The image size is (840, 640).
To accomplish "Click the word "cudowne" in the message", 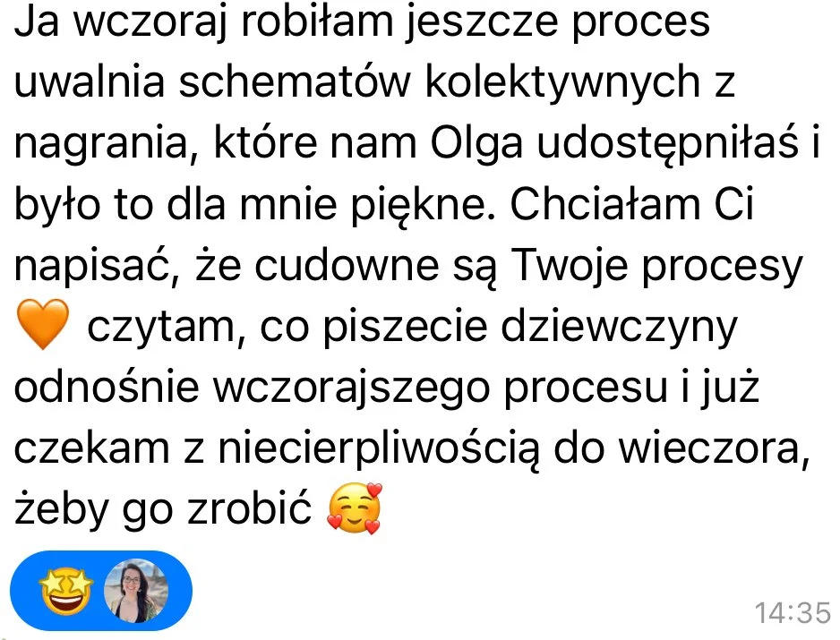I will (x=347, y=265).
